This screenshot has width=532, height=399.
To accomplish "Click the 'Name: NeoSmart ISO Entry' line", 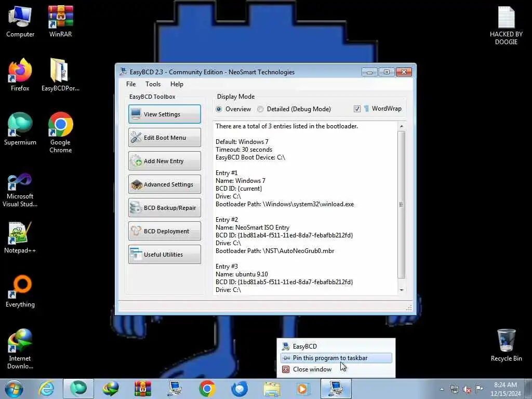I will pos(252,228).
